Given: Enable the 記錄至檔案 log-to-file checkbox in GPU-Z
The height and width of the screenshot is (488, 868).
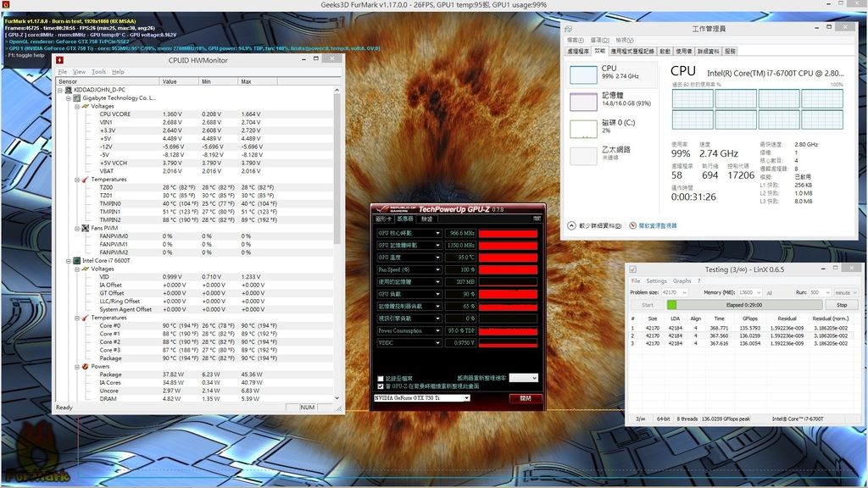Looking at the screenshot, I should pos(381,379).
